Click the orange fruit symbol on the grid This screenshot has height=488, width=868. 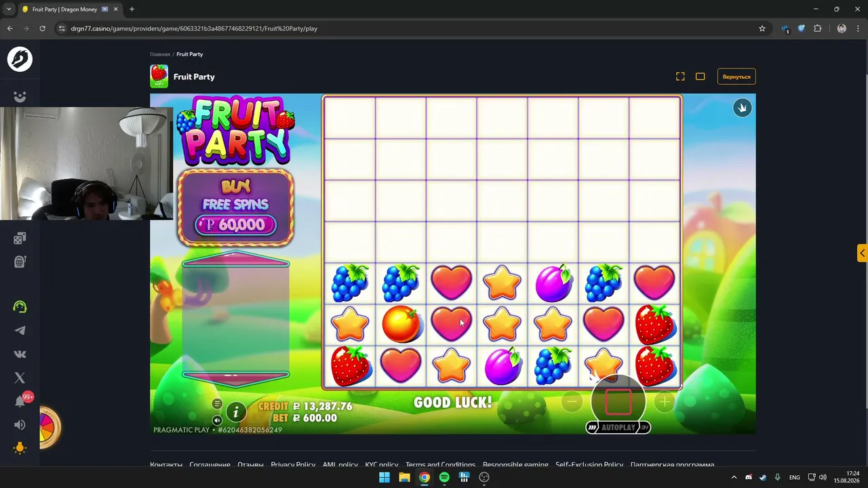(401, 323)
